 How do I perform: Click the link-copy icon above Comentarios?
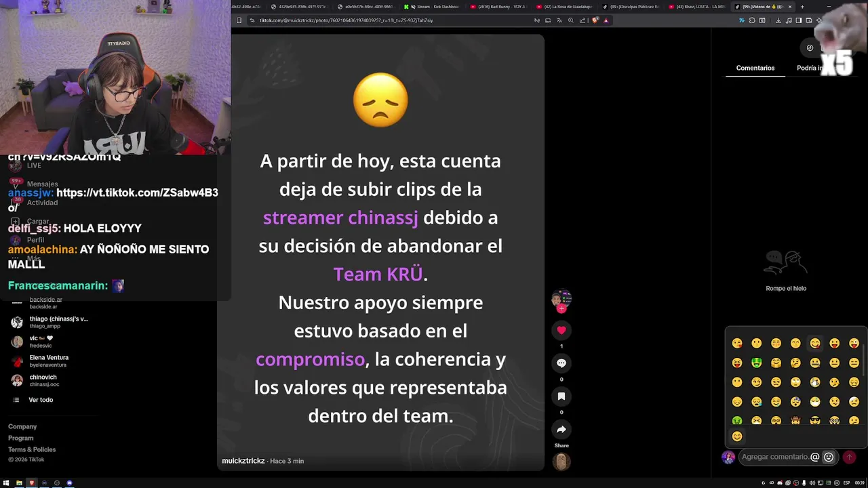click(x=810, y=47)
